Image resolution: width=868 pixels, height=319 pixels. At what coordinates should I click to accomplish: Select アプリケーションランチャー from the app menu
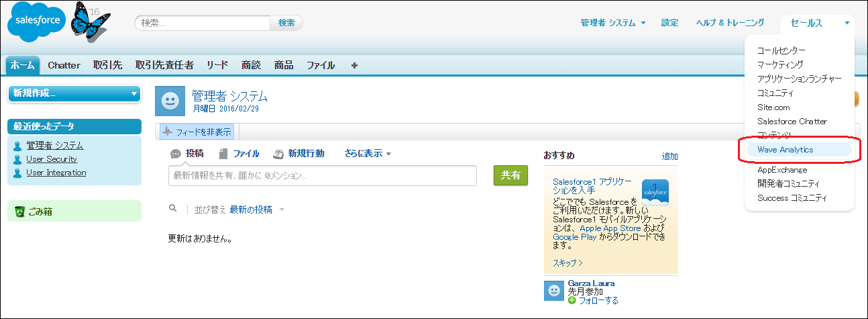(x=799, y=79)
